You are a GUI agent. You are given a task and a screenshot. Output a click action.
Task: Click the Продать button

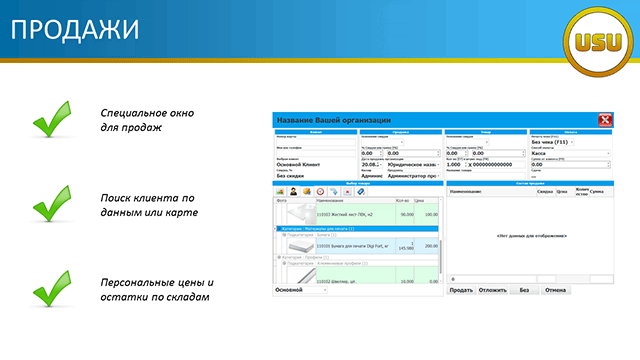coord(461,290)
